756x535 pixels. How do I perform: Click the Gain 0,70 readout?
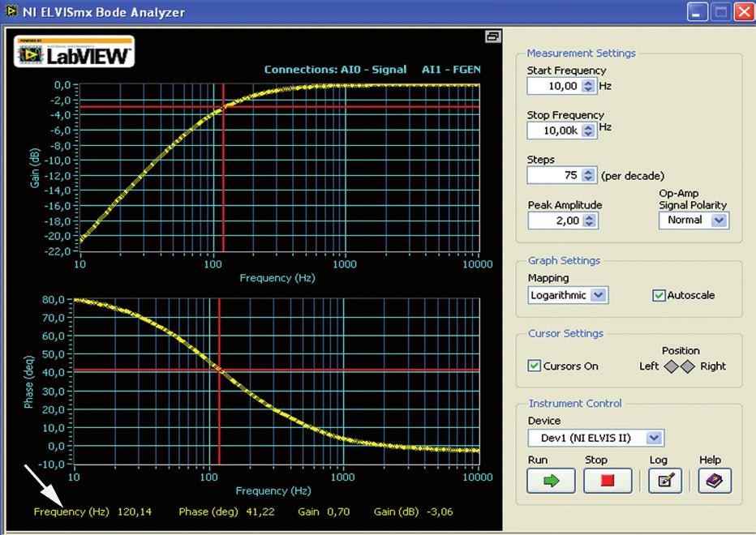(x=324, y=511)
